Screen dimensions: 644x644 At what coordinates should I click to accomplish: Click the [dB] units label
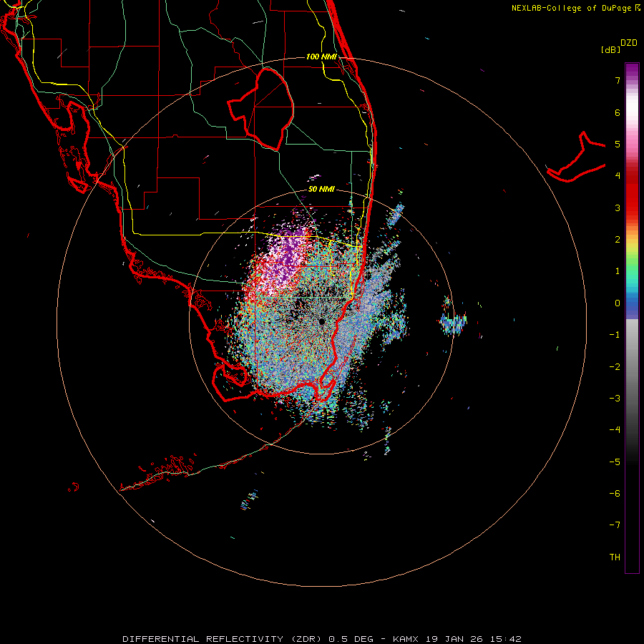click(x=610, y=49)
